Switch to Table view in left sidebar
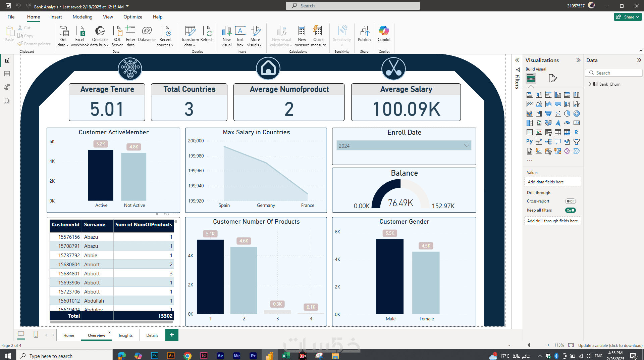This screenshot has width=644, height=360. (7, 74)
